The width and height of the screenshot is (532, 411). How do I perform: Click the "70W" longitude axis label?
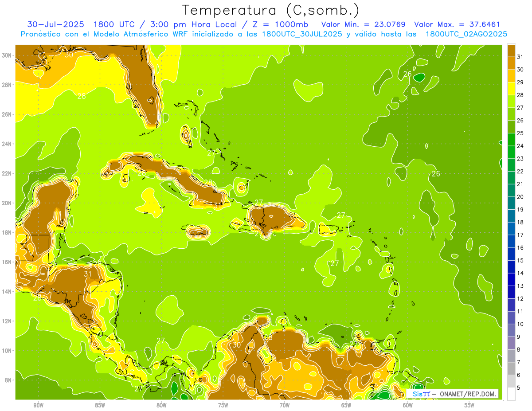tap(284, 405)
